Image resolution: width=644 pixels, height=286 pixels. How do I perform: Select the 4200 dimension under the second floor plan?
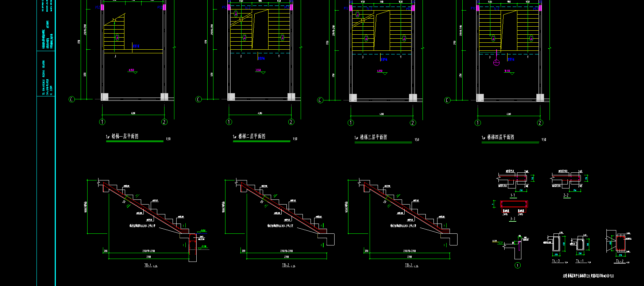click(260, 114)
